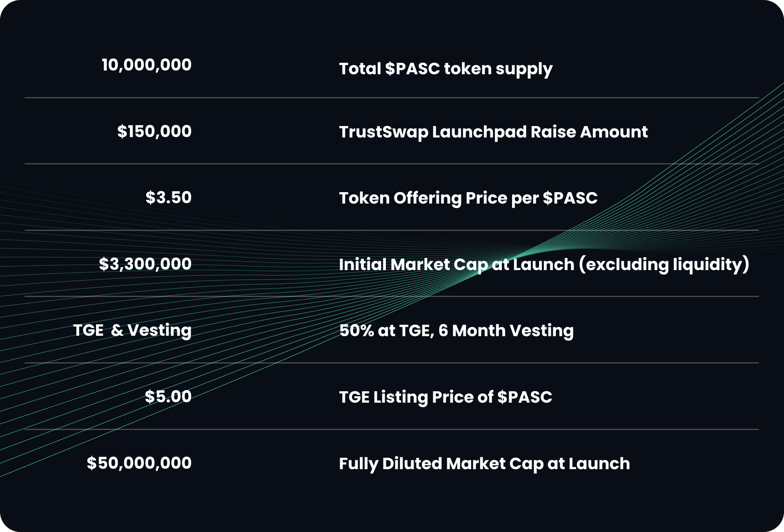Click the $3.50 offering price value

(x=169, y=197)
